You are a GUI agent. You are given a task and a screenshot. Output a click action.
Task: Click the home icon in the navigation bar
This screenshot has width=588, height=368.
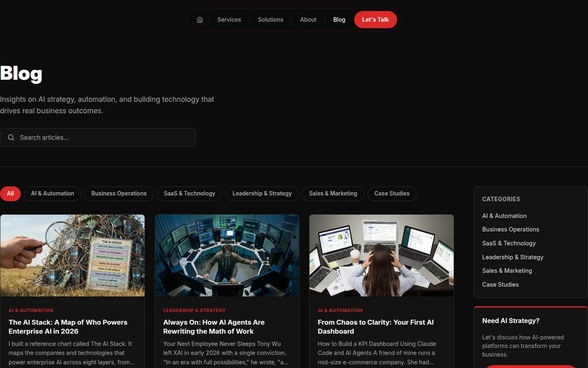tap(200, 20)
